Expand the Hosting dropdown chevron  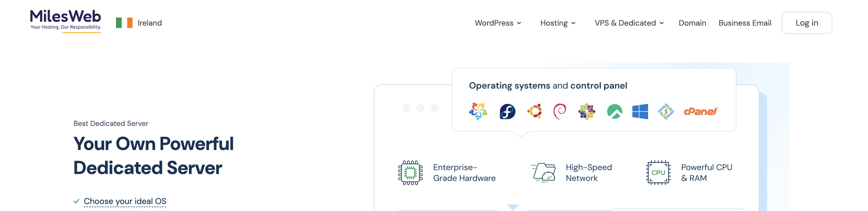(573, 23)
